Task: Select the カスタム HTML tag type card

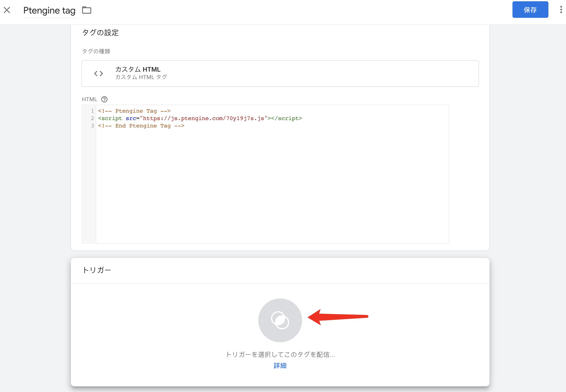Action: [280, 73]
